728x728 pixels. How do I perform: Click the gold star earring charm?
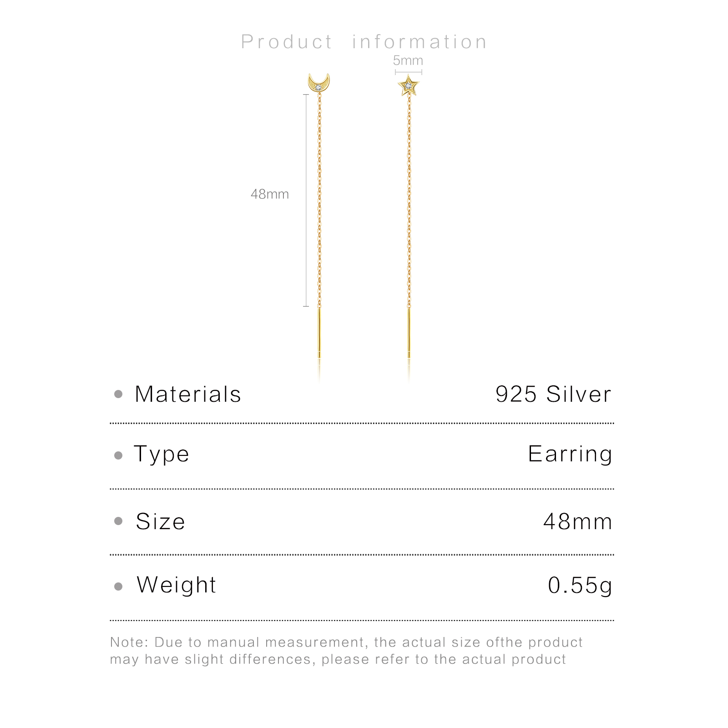tap(408, 86)
